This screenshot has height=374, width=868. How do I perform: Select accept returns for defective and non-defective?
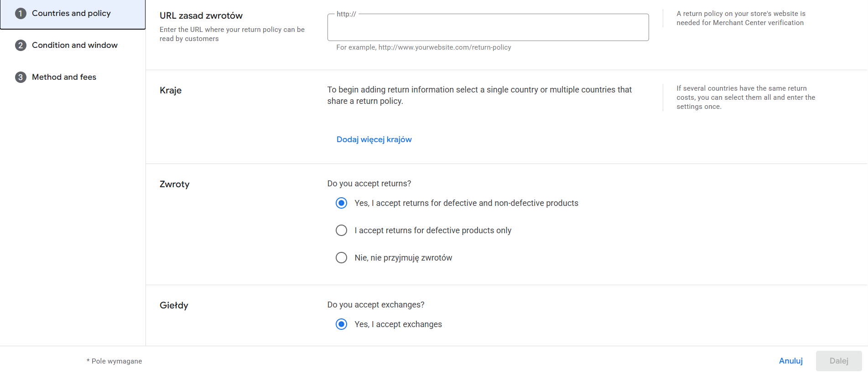point(341,203)
